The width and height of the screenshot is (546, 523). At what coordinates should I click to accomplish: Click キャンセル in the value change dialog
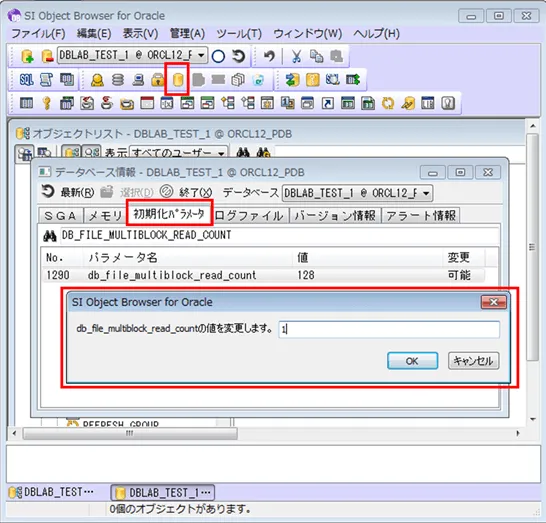(x=473, y=361)
